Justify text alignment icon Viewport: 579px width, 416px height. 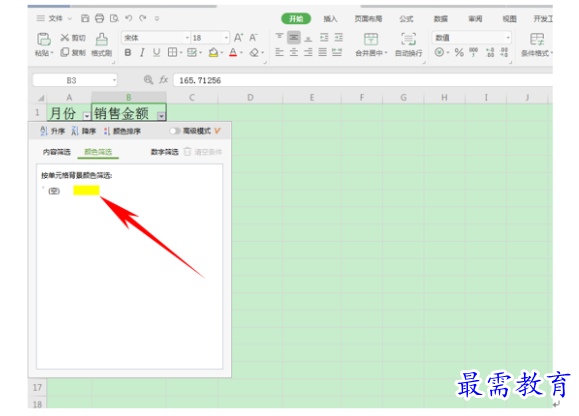tap(323, 52)
